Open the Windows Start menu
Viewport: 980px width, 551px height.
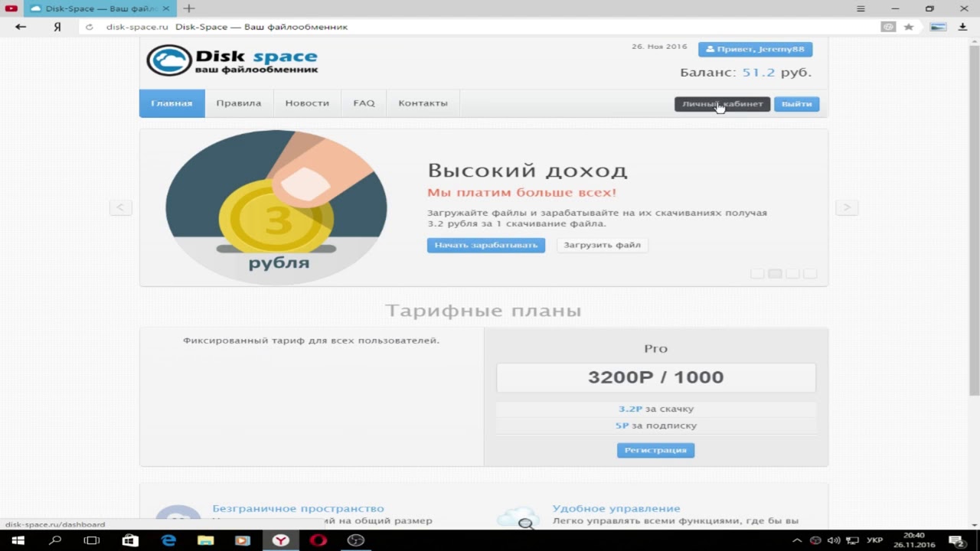18,540
